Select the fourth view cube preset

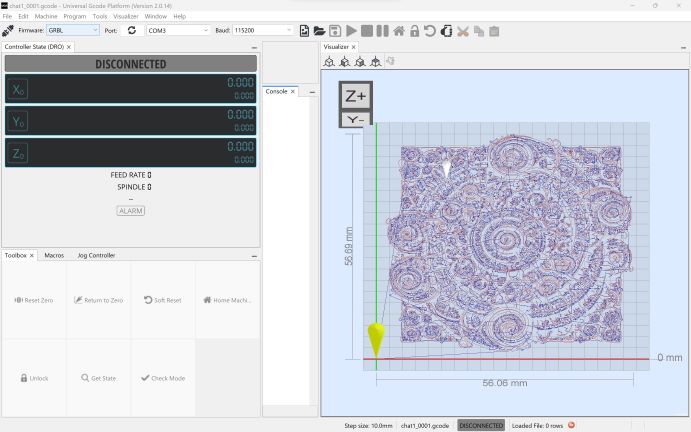click(x=375, y=62)
